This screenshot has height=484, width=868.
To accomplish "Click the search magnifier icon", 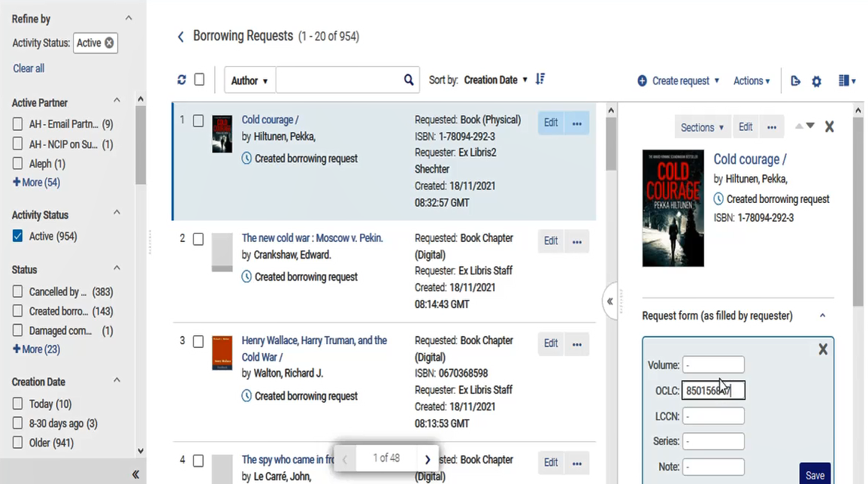I will tap(409, 80).
